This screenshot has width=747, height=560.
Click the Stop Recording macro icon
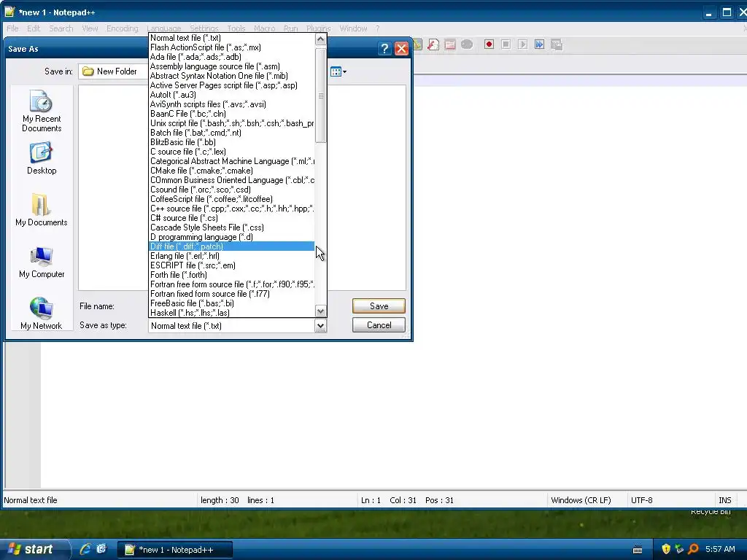click(x=506, y=44)
